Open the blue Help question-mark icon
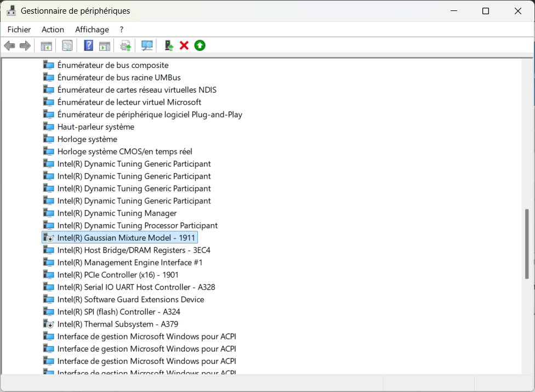The width and height of the screenshot is (535, 392). (x=88, y=46)
